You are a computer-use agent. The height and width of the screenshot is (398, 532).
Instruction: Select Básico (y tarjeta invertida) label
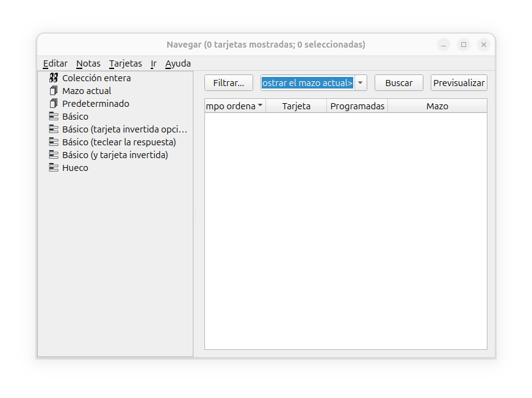tap(115, 155)
